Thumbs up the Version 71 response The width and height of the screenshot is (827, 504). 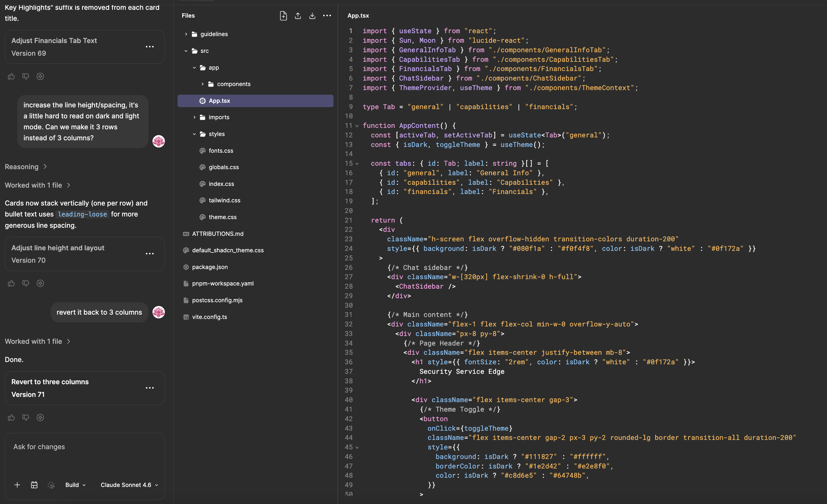click(12, 417)
